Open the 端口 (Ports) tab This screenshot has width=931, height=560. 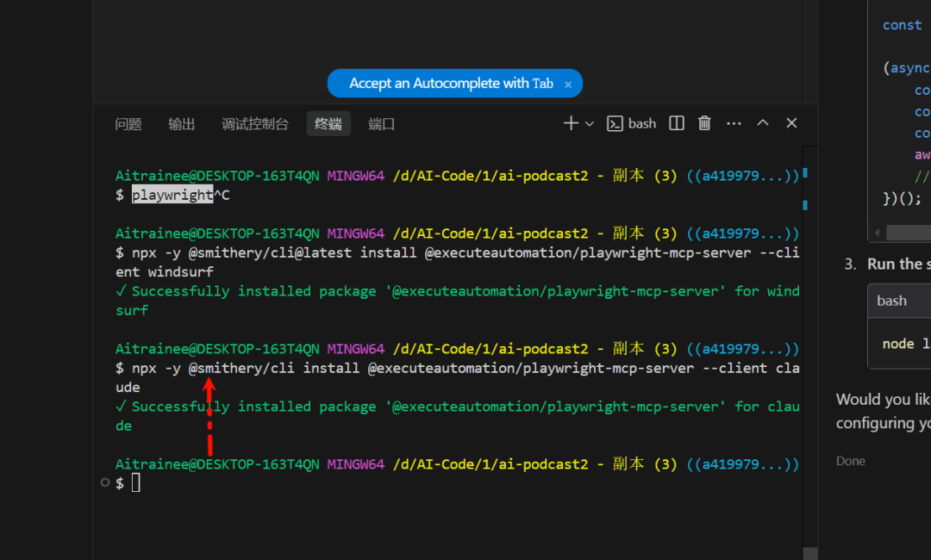pyautogui.click(x=382, y=124)
